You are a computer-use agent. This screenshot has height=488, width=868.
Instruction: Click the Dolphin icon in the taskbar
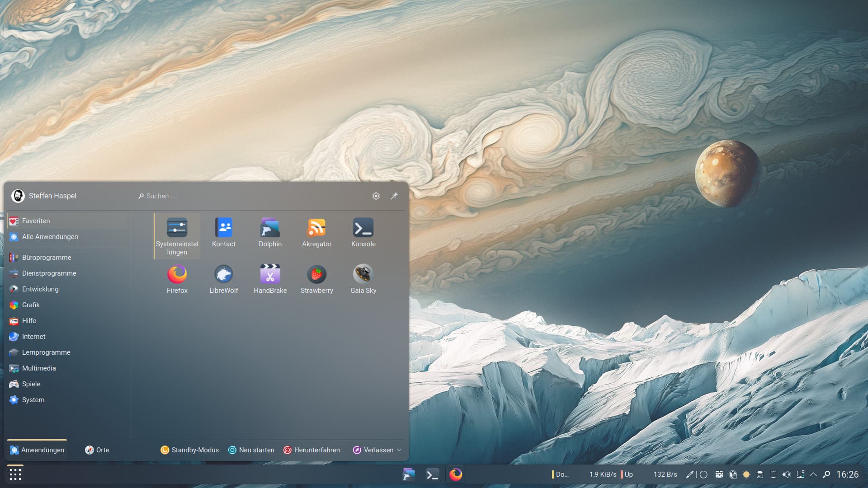(x=409, y=474)
